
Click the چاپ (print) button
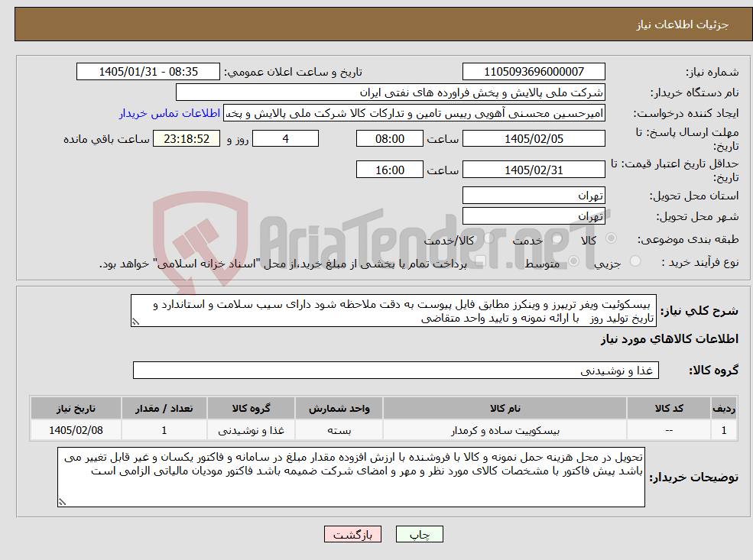click(x=419, y=534)
